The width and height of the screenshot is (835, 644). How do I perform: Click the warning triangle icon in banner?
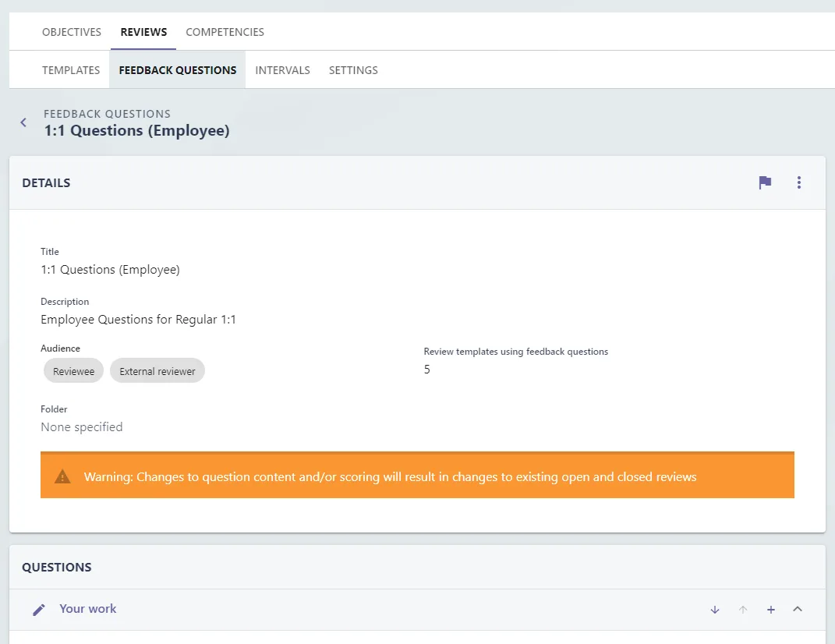click(62, 476)
